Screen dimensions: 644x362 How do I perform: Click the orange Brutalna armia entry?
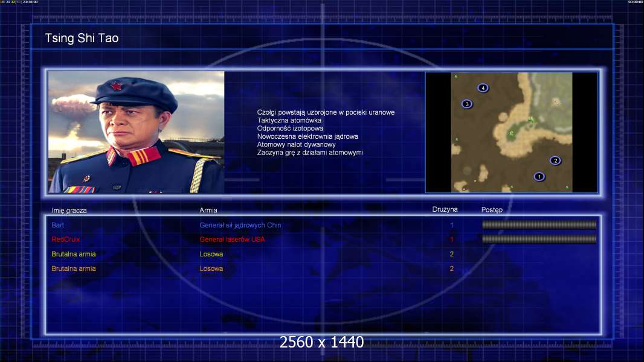(74, 269)
